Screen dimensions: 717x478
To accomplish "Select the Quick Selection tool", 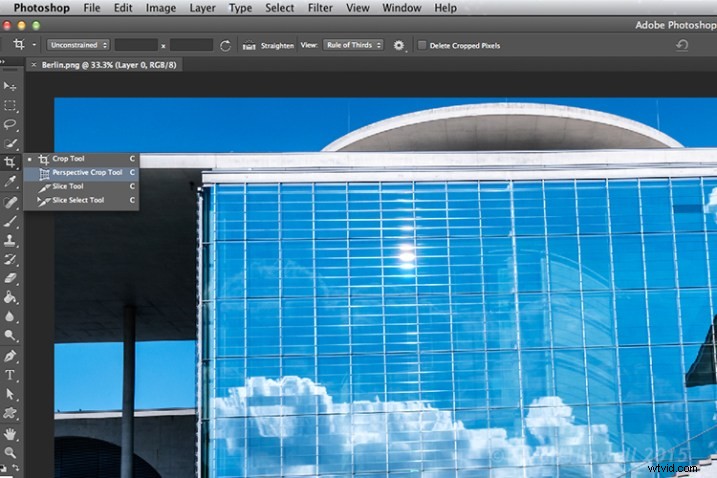I will [x=10, y=144].
